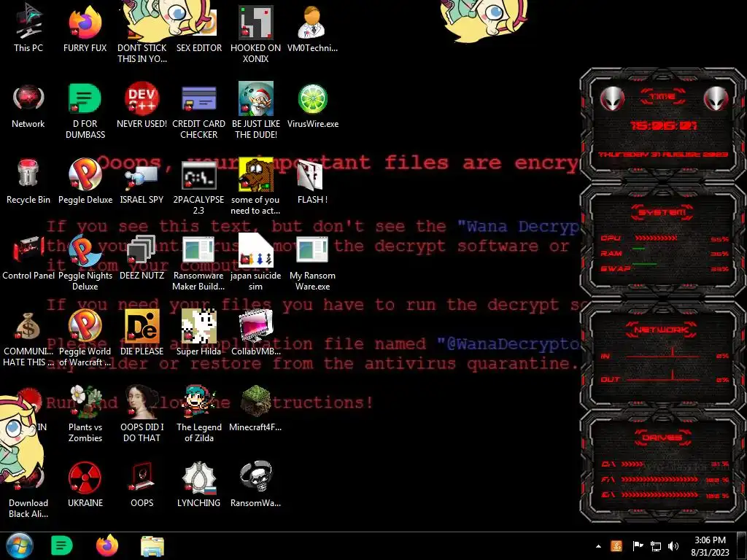Select the FLASH ! desktop icon
This screenshot has height=560, width=747.
pos(312,181)
